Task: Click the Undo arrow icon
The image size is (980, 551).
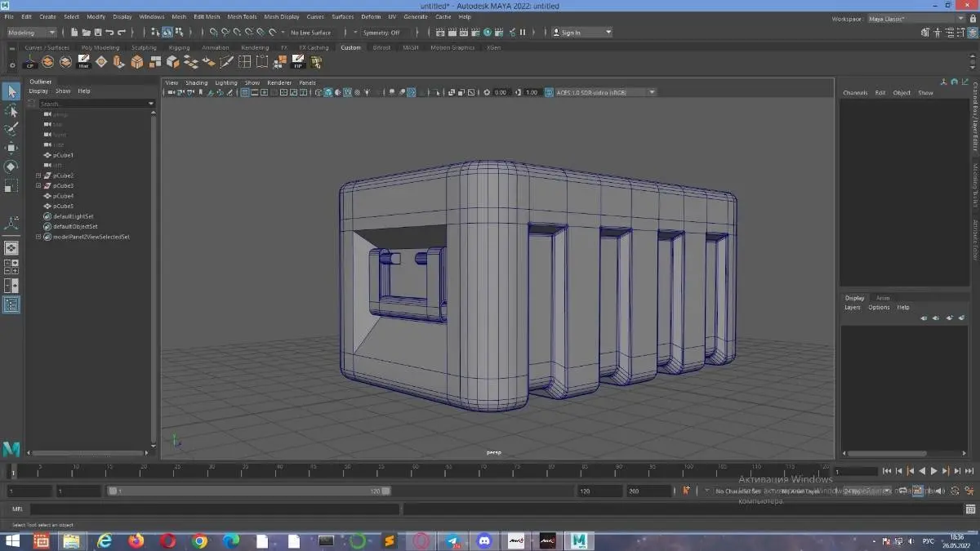Action: pos(110,33)
